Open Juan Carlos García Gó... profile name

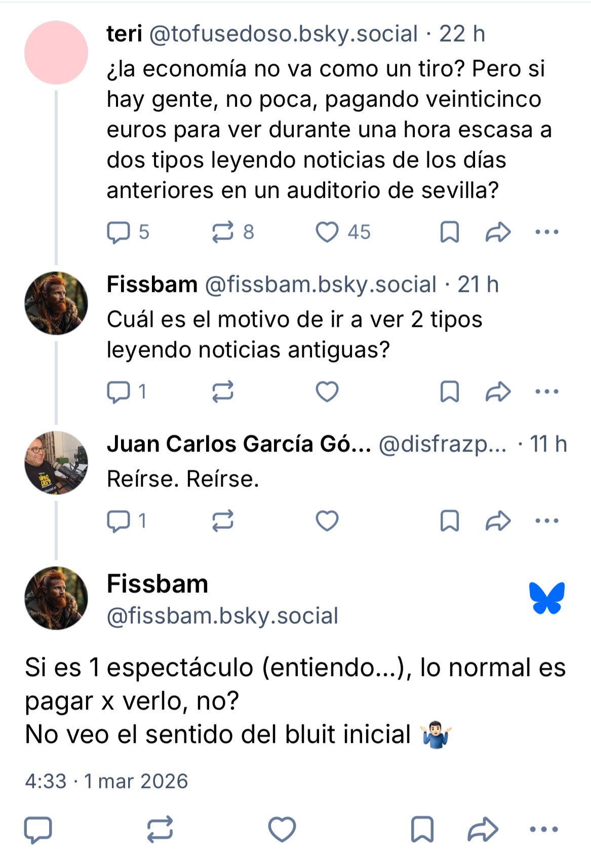[239, 444]
